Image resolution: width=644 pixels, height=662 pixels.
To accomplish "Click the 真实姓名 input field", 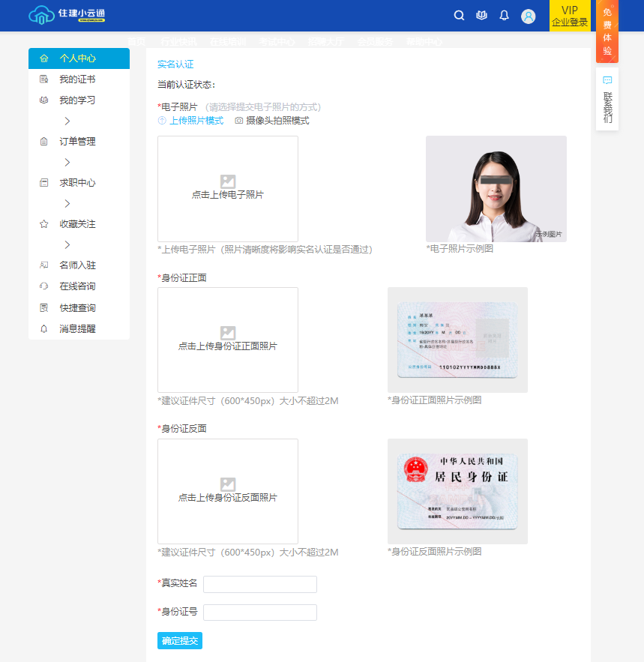I will coord(260,584).
